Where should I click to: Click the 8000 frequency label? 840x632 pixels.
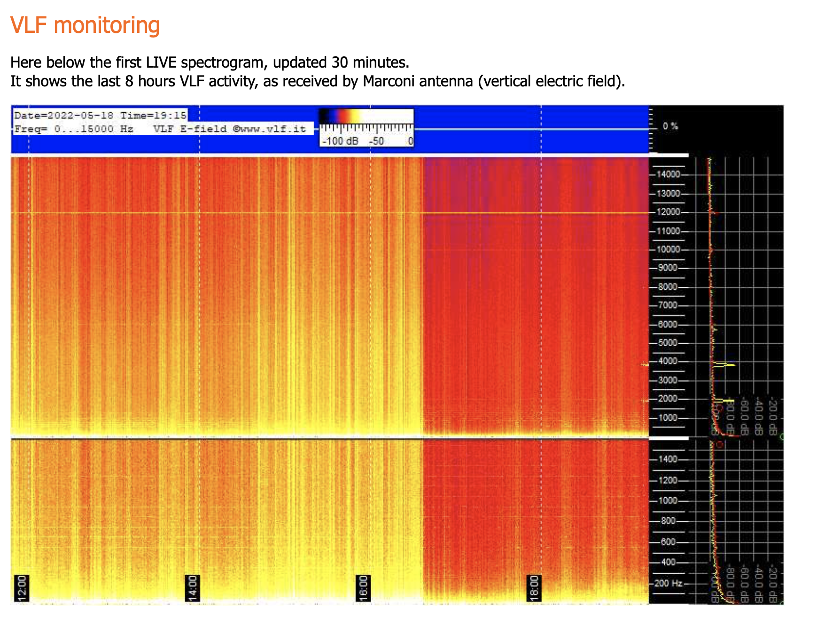click(x=668, y=287)
